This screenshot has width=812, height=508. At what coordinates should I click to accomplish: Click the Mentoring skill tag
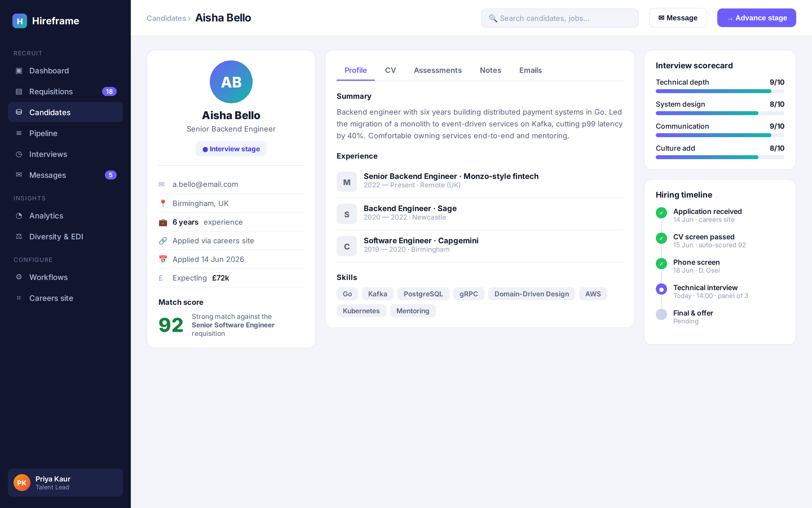pos(413,311)
